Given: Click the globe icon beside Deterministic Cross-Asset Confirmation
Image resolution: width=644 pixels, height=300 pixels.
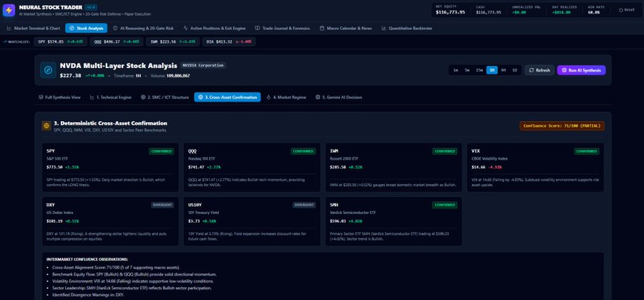Looking at the screenshot, I should [x=47, y=126].
